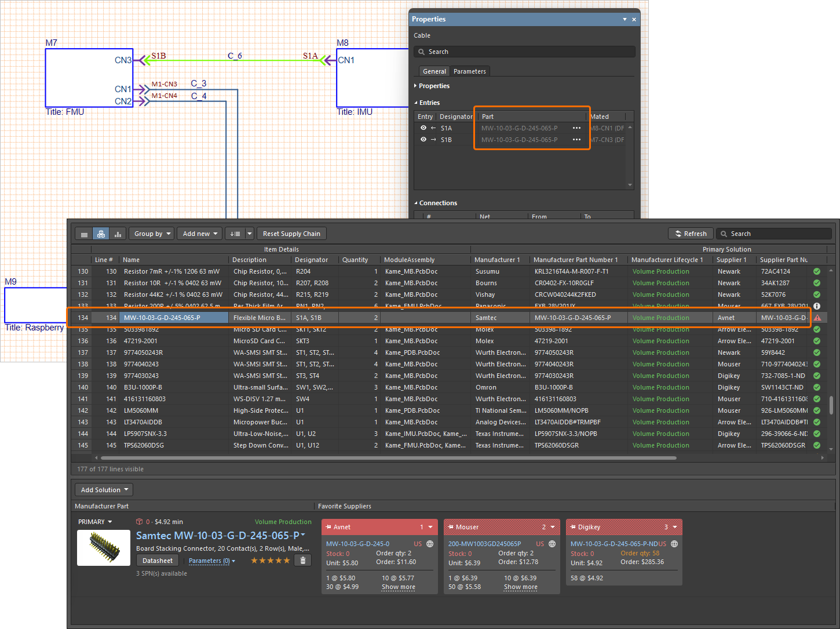This screenshot has height=629, width=840.
Task: Click the connector part thumbnail image
Action: 104,548
